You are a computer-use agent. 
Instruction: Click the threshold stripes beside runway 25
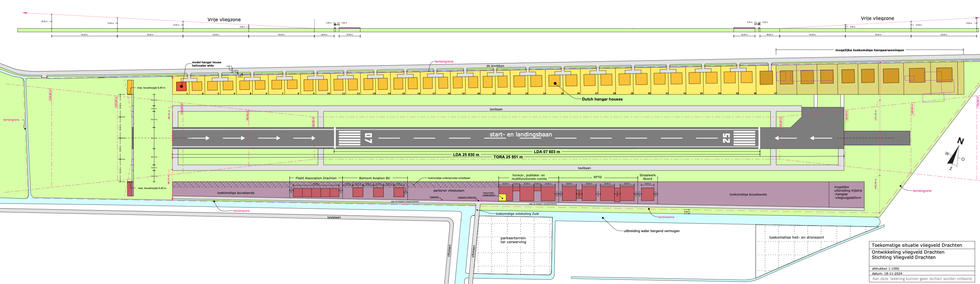[x=744, y=138]
